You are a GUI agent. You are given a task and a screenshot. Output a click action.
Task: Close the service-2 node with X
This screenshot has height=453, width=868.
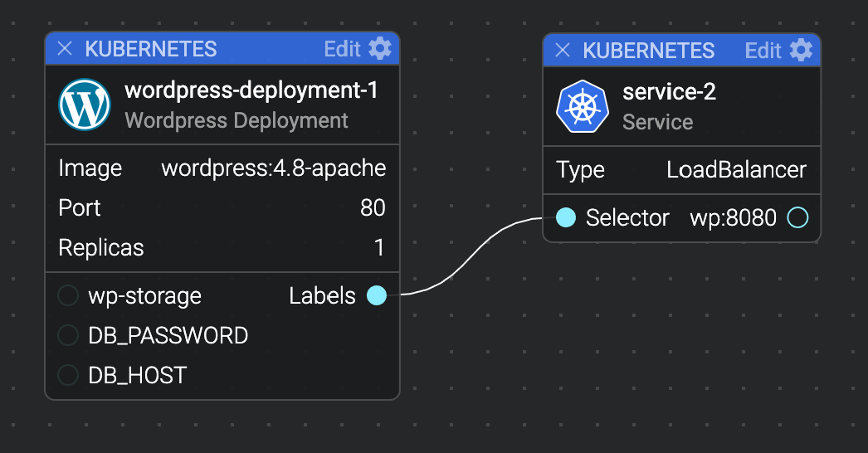pos(563,51)
